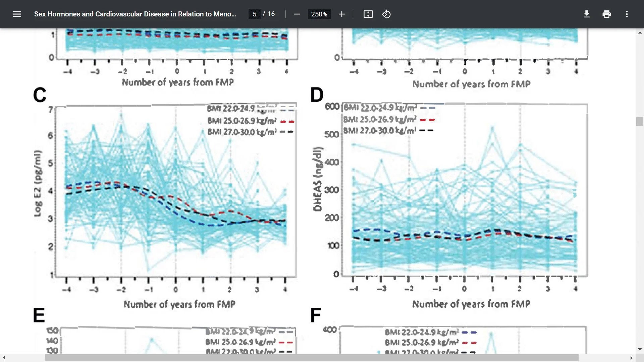Click the document title text
The image size is (644, 362).
point(135,14)
